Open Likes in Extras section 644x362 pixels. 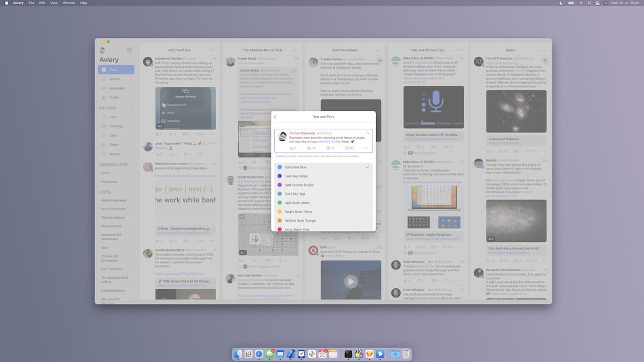[116, 135]
